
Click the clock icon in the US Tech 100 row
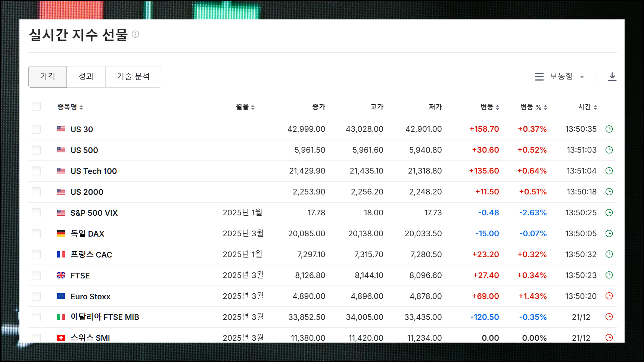click(609, 171)
